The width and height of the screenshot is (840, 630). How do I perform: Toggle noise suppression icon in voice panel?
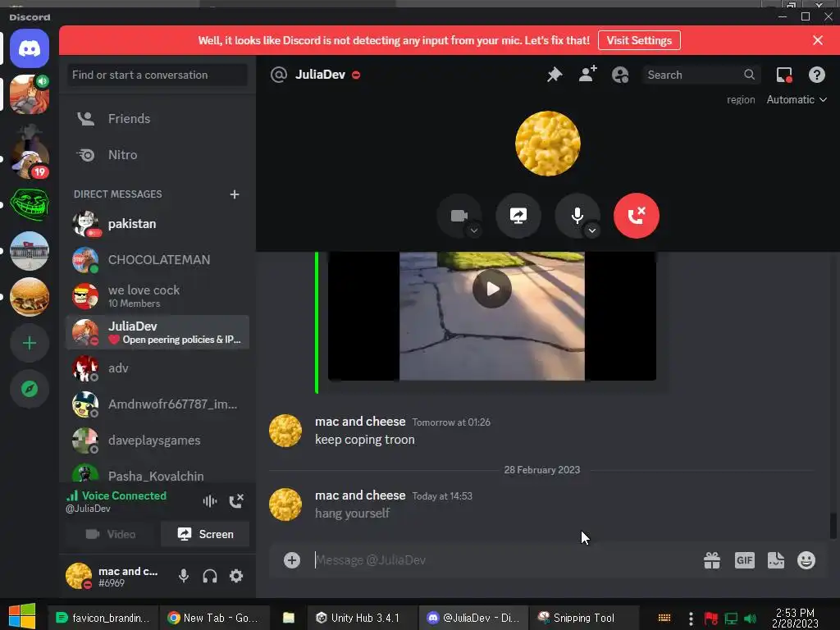(x=209, y=501)
